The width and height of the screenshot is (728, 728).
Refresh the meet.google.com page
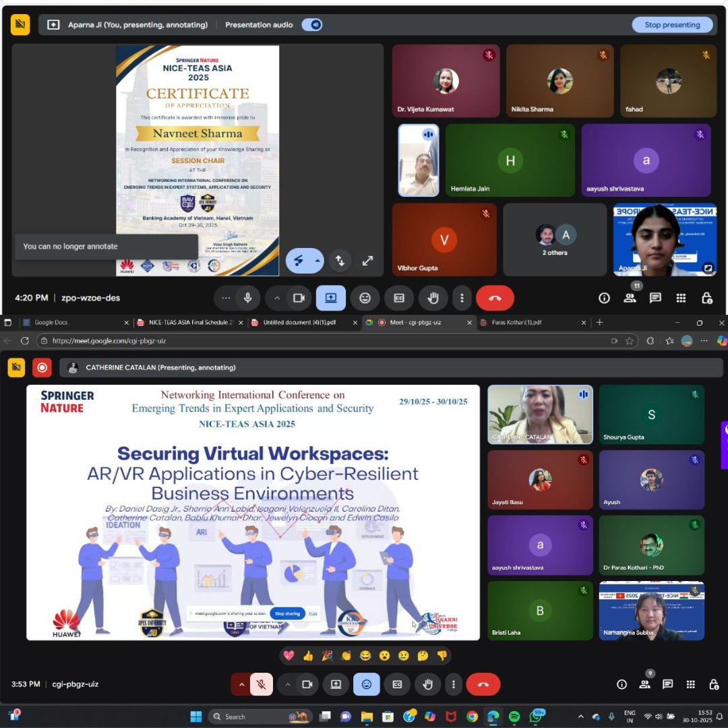pos(25,341)
